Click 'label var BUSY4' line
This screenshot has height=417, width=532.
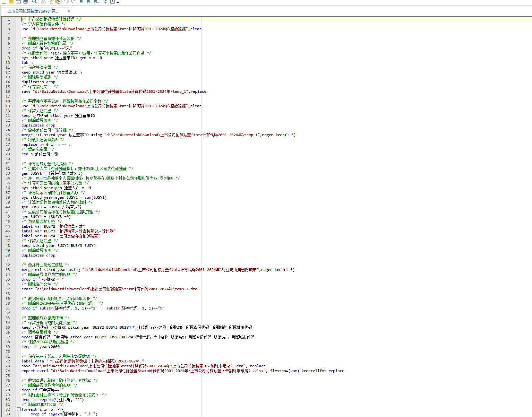[61, 236]
